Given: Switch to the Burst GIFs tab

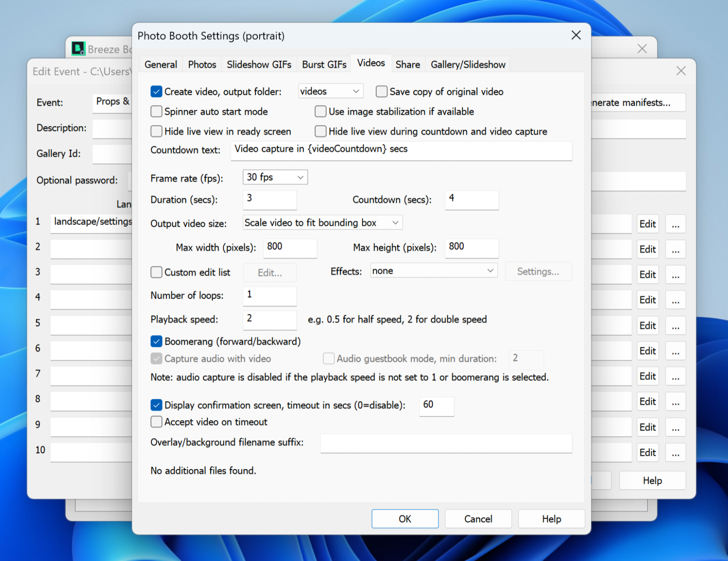Looking at the screenshot, I should (324, 65).
